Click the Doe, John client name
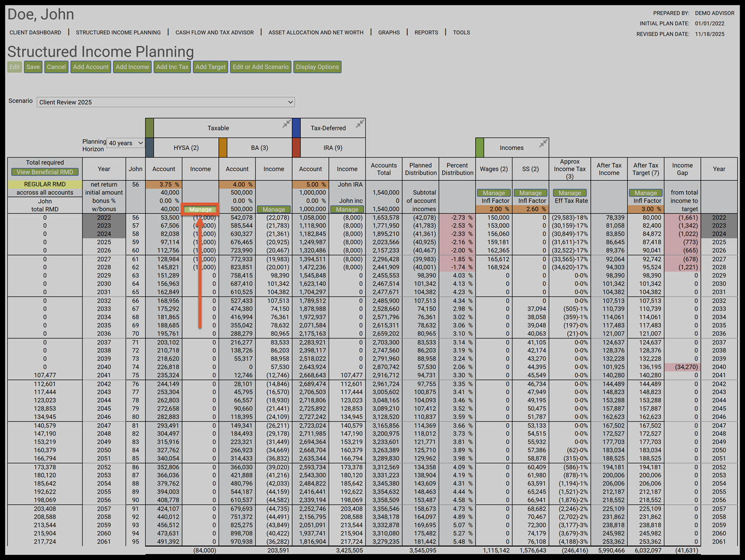Viewport: 745px width, 560px height. click(x=41, y=14)
